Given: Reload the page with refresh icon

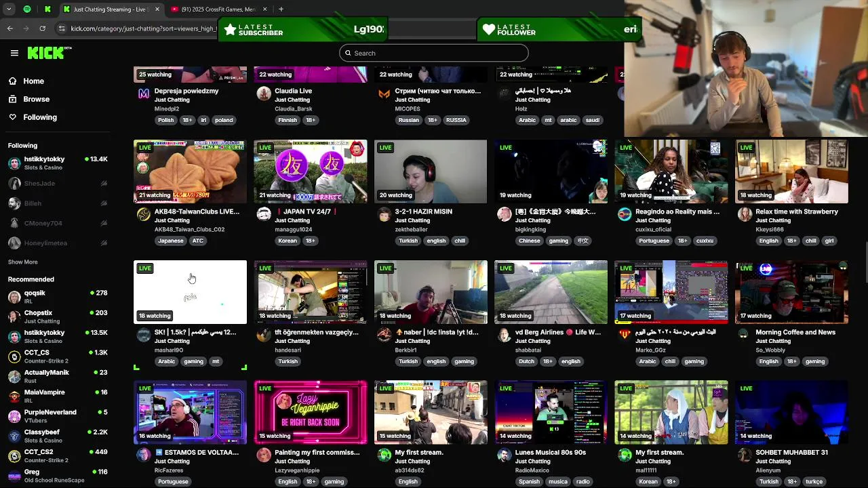Looking at the screenshot, I should pyautogui.click(x=43, y=28).
